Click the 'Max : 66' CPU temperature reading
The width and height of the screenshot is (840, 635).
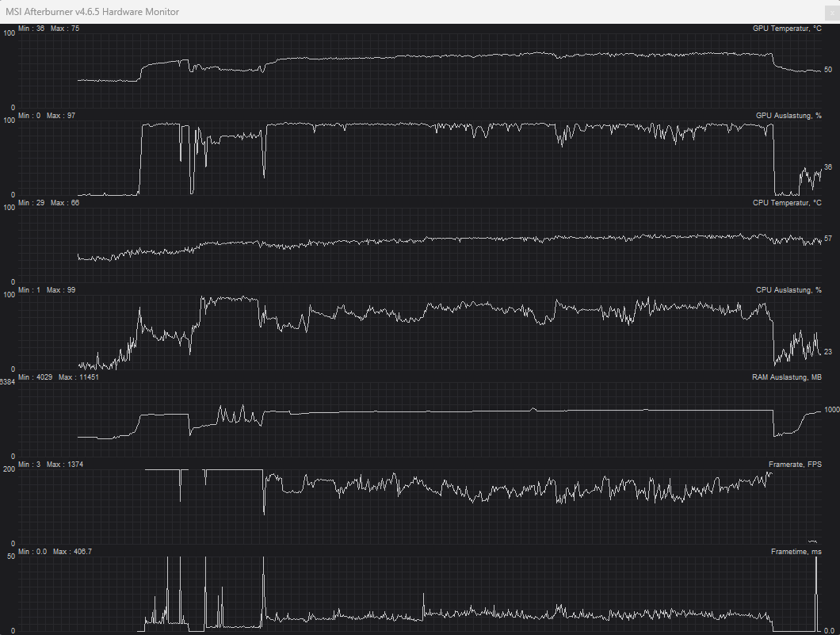coord(65,203)
